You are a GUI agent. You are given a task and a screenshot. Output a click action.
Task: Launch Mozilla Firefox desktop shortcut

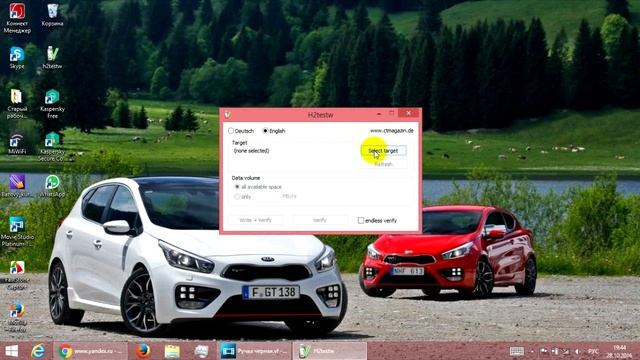click(17, 317)
